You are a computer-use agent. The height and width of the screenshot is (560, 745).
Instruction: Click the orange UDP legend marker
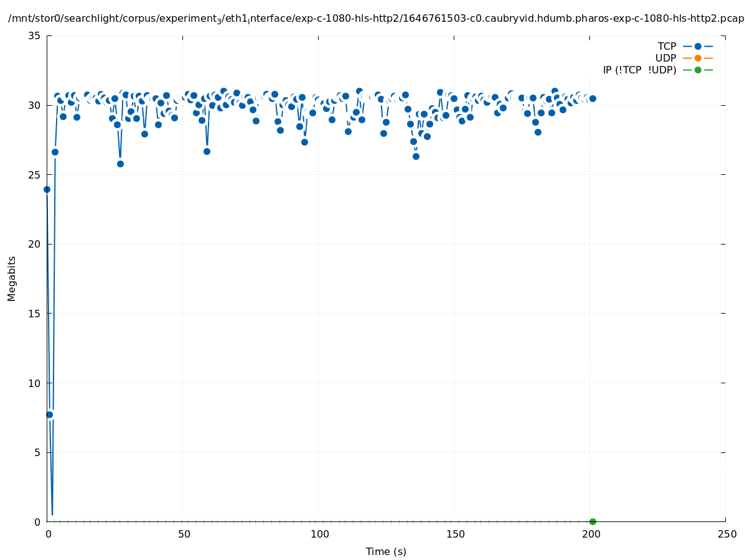click(x=698, y=58)
